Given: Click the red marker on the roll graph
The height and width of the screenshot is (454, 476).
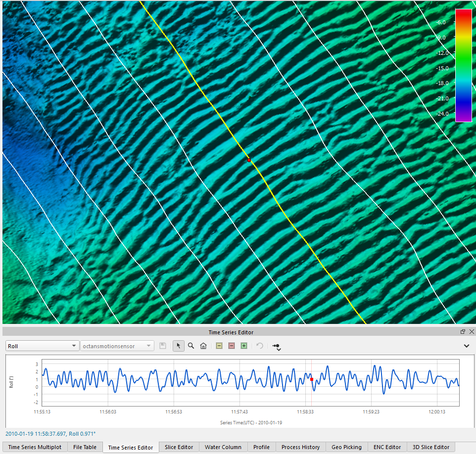Looking at the screenshot, I should pos(312,379).
